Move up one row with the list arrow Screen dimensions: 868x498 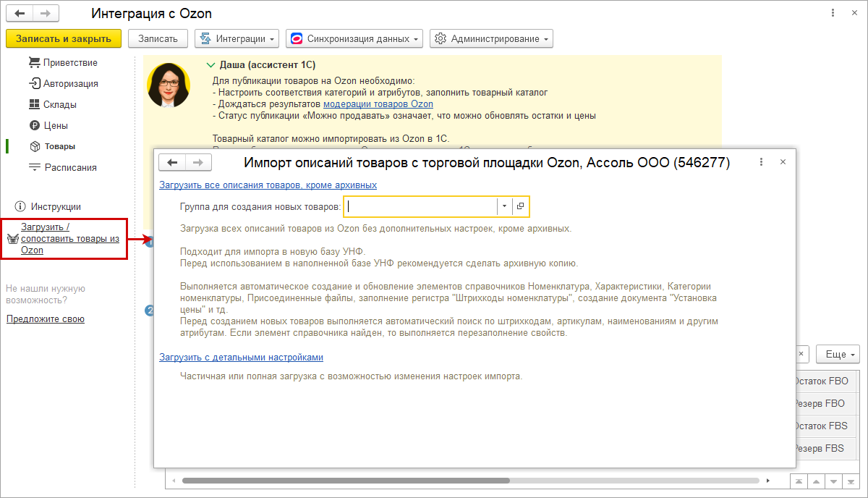816,481
